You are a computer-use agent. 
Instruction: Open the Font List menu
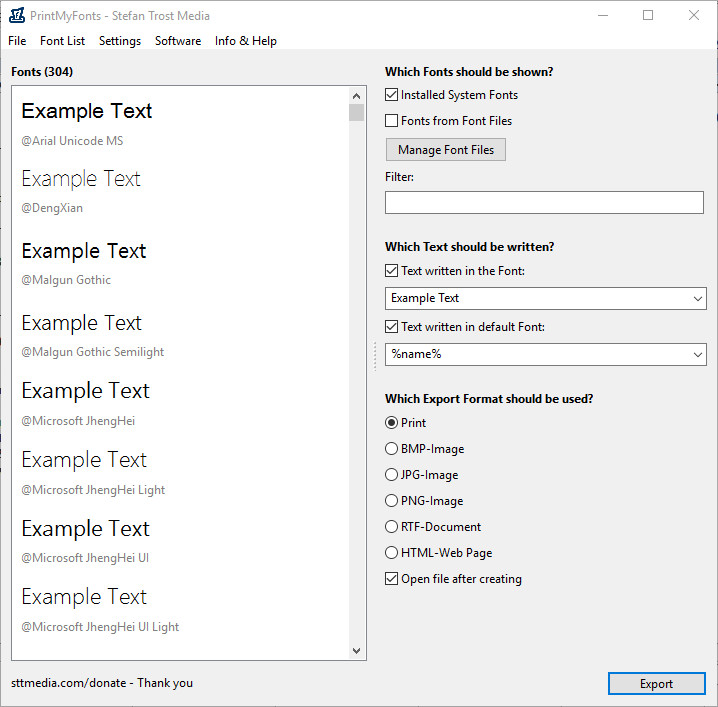tap(62, 41)
